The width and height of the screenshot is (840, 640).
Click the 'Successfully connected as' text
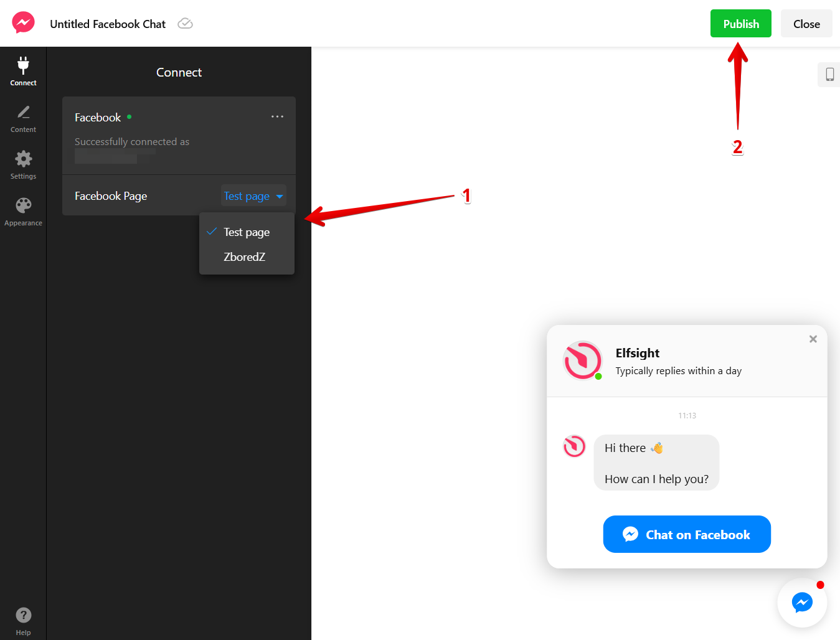click(x=132, y=141)
